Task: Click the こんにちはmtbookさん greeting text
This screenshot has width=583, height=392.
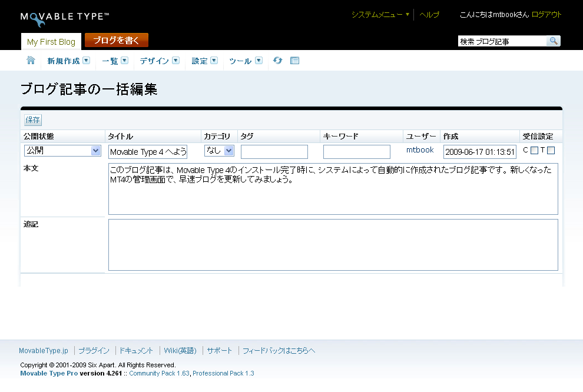Action: [494, 15]
